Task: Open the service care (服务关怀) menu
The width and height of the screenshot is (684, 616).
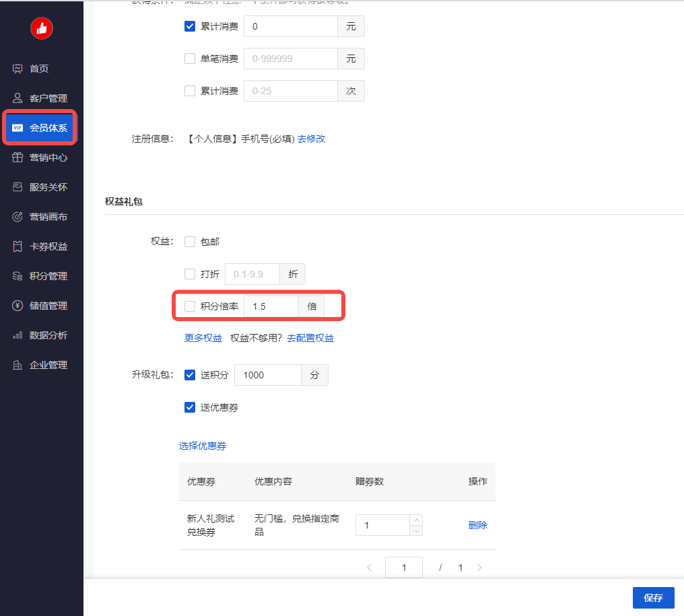Action: pos(48,187)
